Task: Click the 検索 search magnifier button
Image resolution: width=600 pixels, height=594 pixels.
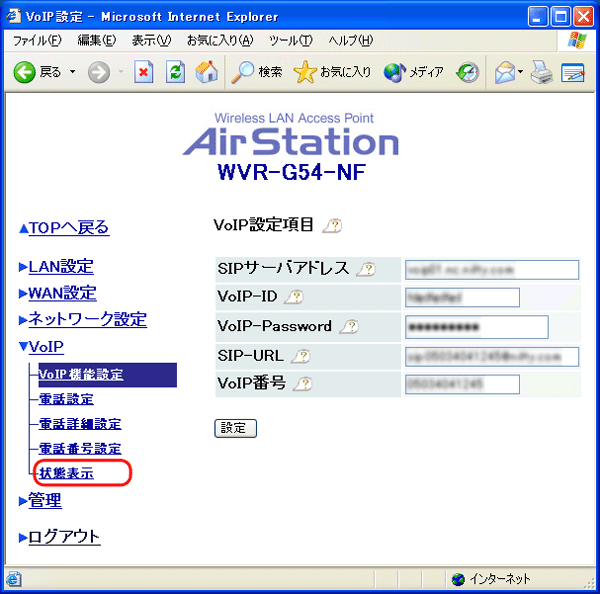Action: click(257, 72)
